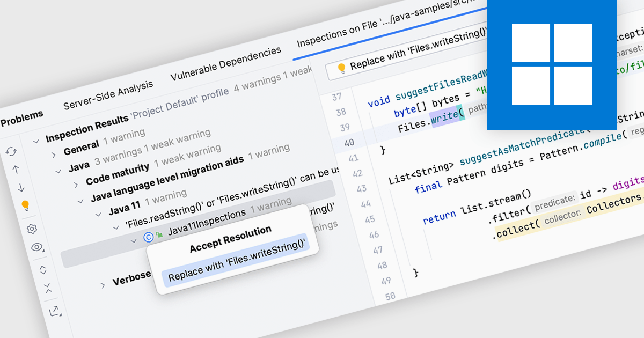This screenshot has width=644, height=338.
Task: Toggle the eye view options icon
Action: (x=37, y=247)
